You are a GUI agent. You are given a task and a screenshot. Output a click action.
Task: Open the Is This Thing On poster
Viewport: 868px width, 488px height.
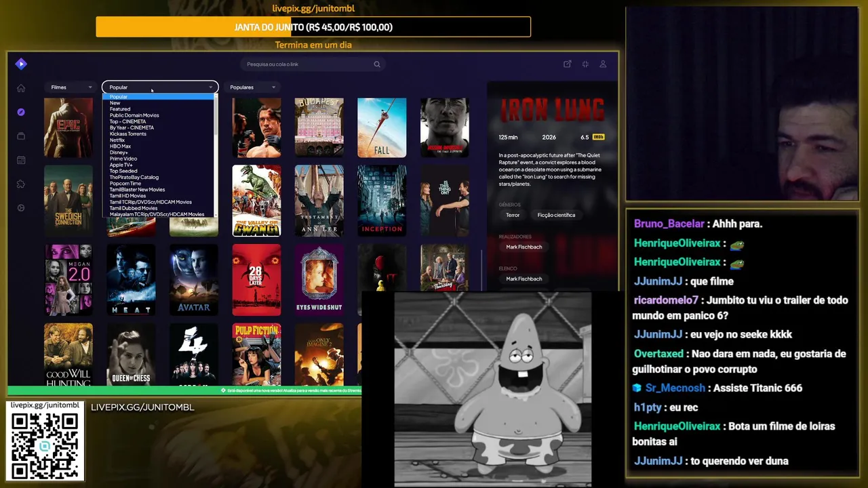pyautogui.click(x=445, y=201)
